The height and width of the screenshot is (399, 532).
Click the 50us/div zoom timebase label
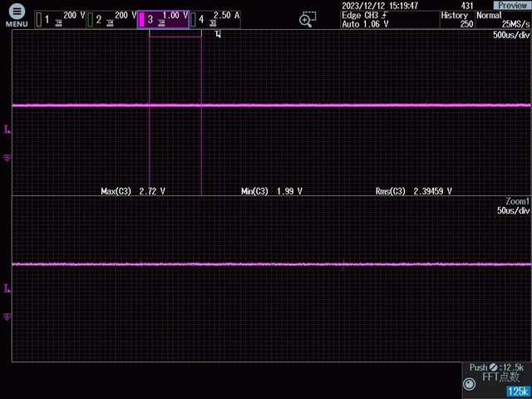click(x=513, y=210)
